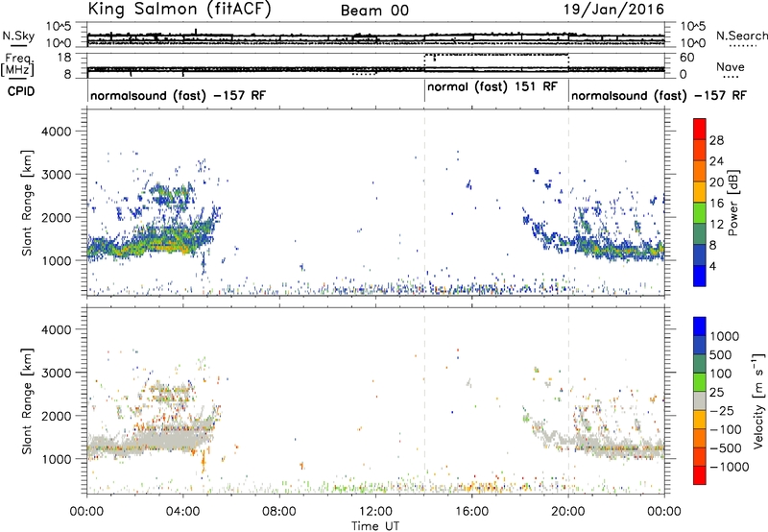
Task: Click the Velocity colorbar value '-1000'
Action: coord(729,467)
